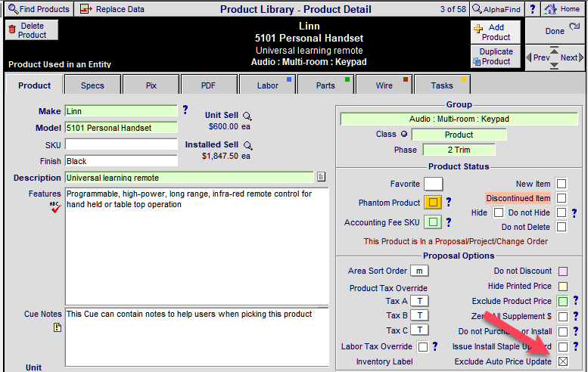
Task: Check Do not Purchase or Install box
Action: (x=563, y=331)
